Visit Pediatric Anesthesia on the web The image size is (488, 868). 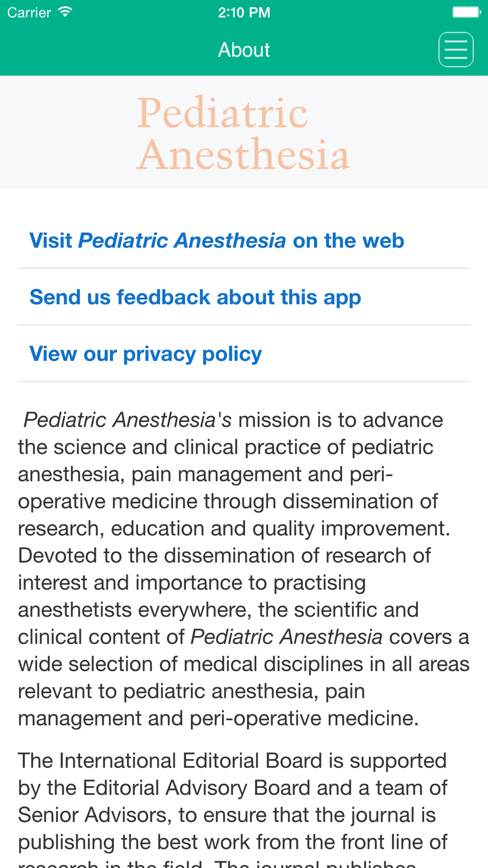point(217,241)
